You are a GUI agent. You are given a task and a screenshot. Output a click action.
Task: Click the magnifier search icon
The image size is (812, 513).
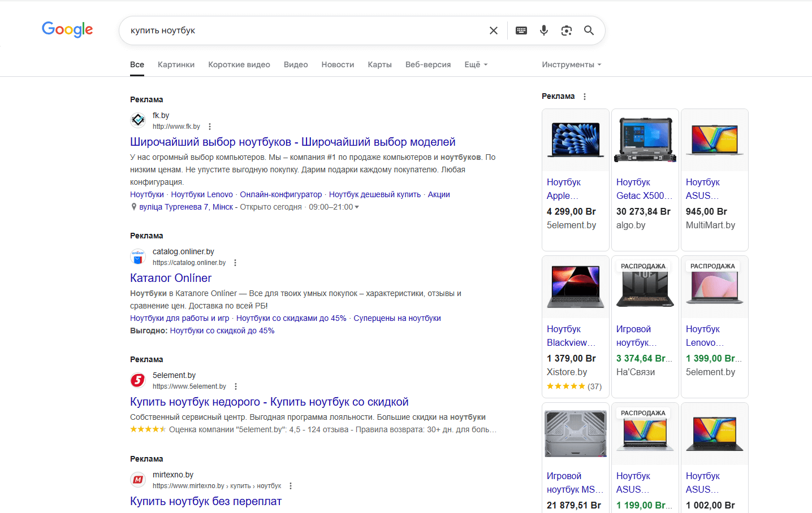(589, 31)
